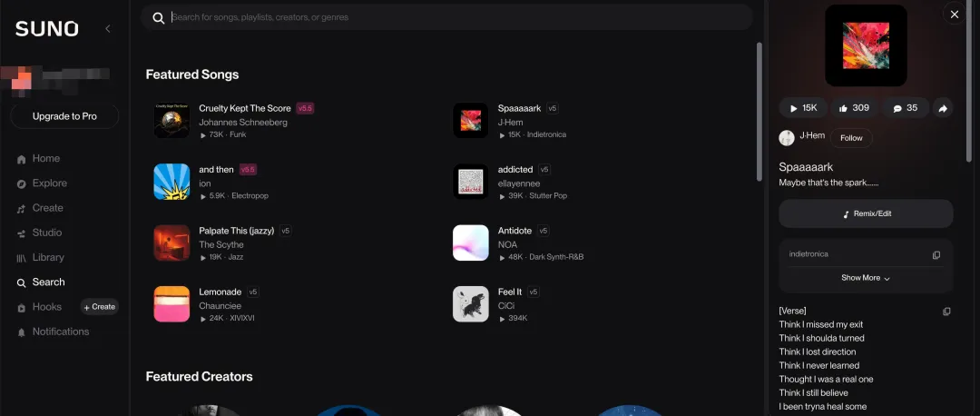Image resolution: width=980 pixels, height=416 pixels.
Task: Click the 15K plays button
Action: pyautogui.click(x=803, y=108)
